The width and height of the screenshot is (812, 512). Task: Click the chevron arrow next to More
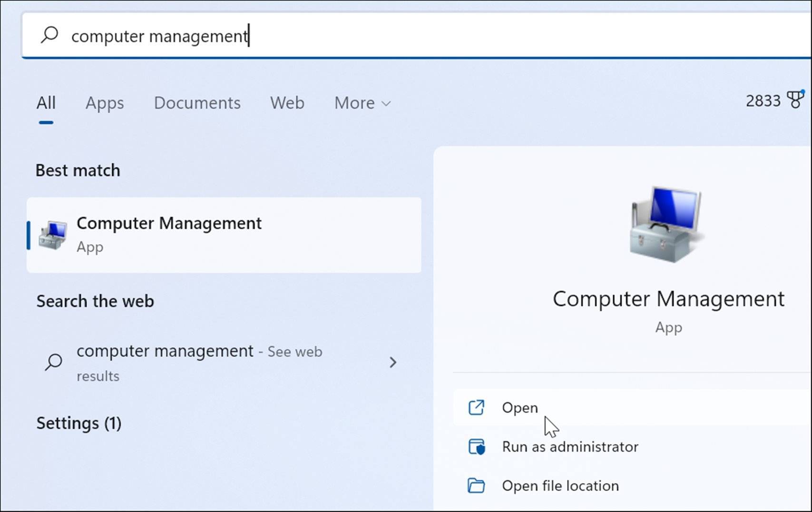[x=386, y=103]
